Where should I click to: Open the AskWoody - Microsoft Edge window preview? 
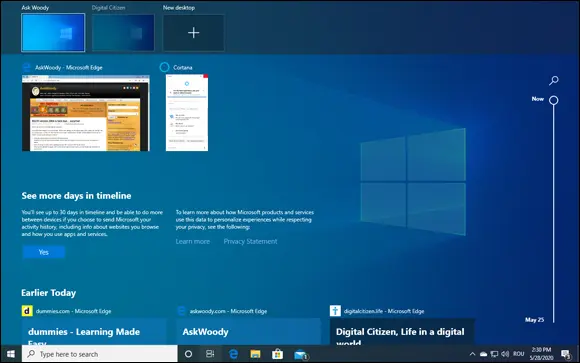click(86, 113)
